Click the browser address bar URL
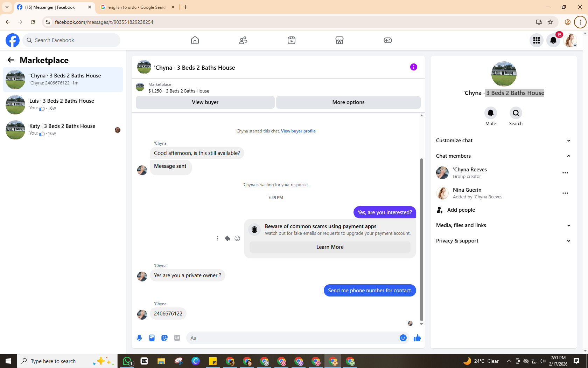The height and width of the screenshot is (368, 588). (104, 22)
